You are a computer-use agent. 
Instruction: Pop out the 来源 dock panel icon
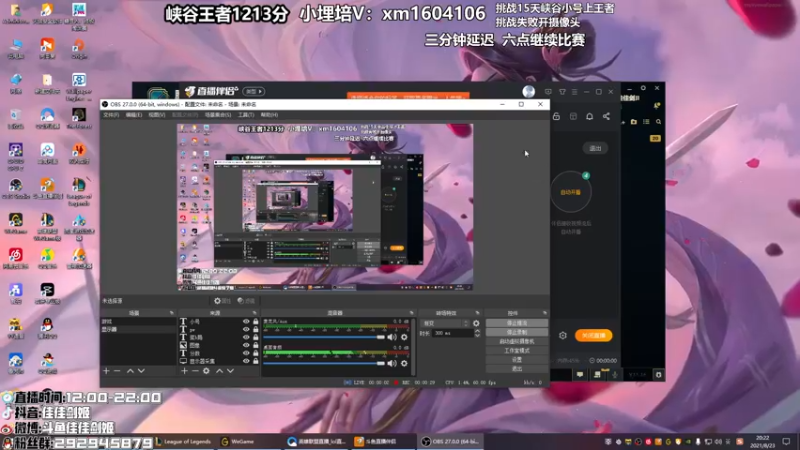(255, 313)
